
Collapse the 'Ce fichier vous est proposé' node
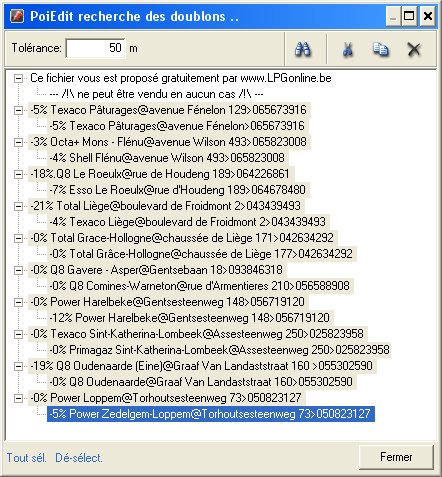point(18,78)
